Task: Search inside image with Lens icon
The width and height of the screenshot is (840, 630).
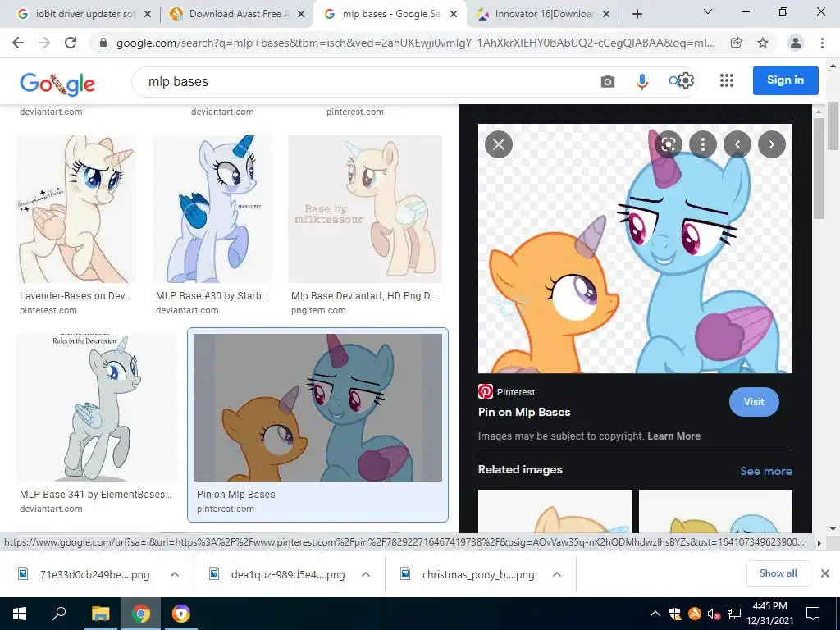Action: [x=668, y=144]
